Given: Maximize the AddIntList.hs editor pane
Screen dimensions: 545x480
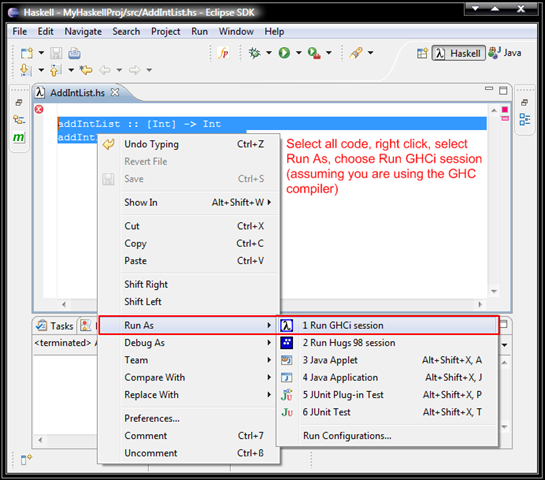Looking at the screenshot, I should (x=503, y=90).
